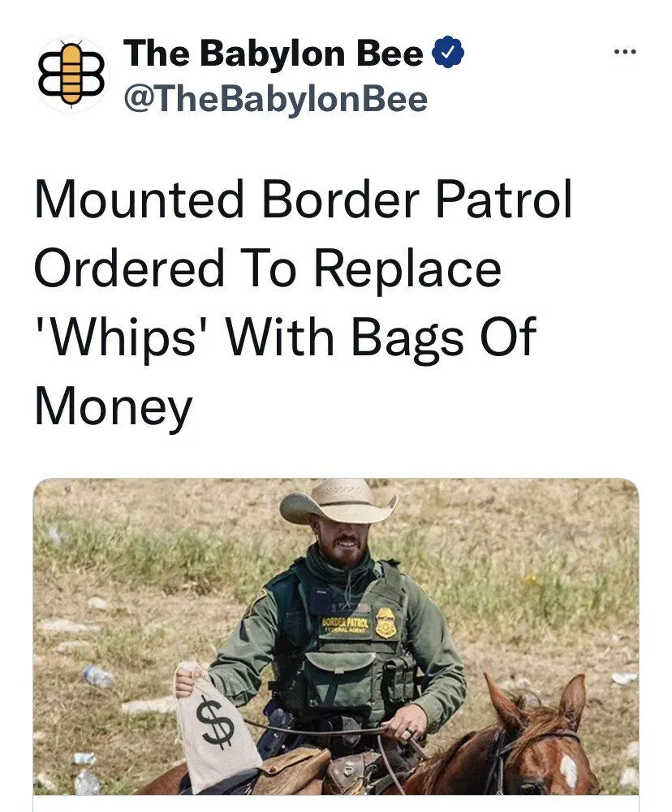Click the headline line Mounted Border Patrol

tap(304, 200)
